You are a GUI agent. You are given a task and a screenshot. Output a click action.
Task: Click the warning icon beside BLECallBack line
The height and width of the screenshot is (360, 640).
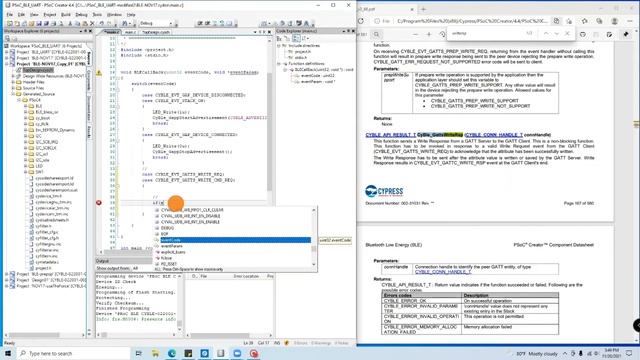(x=99, y=73)
